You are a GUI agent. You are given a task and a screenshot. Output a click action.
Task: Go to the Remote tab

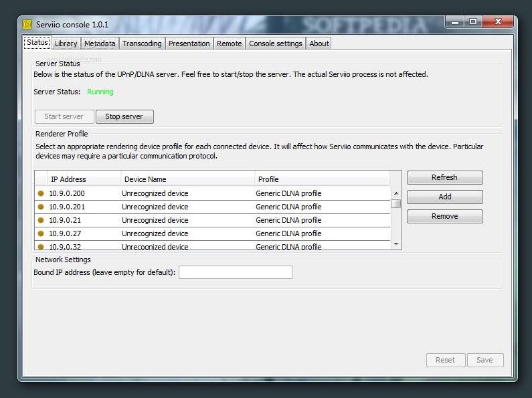230,43
